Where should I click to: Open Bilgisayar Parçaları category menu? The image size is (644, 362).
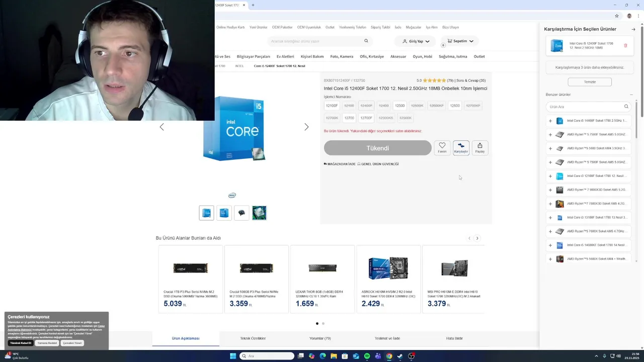(253, 56)
